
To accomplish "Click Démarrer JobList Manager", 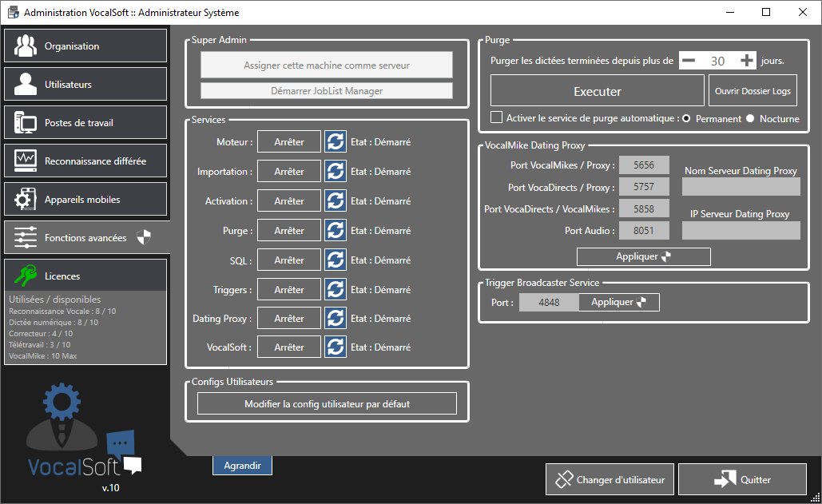I will point(327,90).
